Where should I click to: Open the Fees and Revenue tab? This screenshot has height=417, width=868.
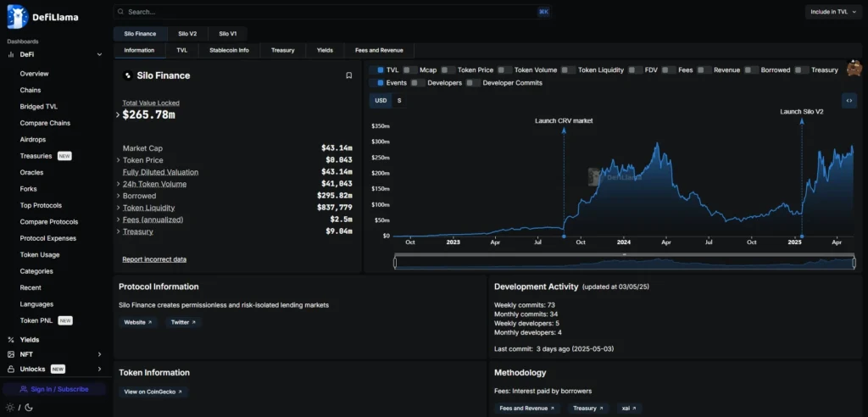click(x=379, y=50)
